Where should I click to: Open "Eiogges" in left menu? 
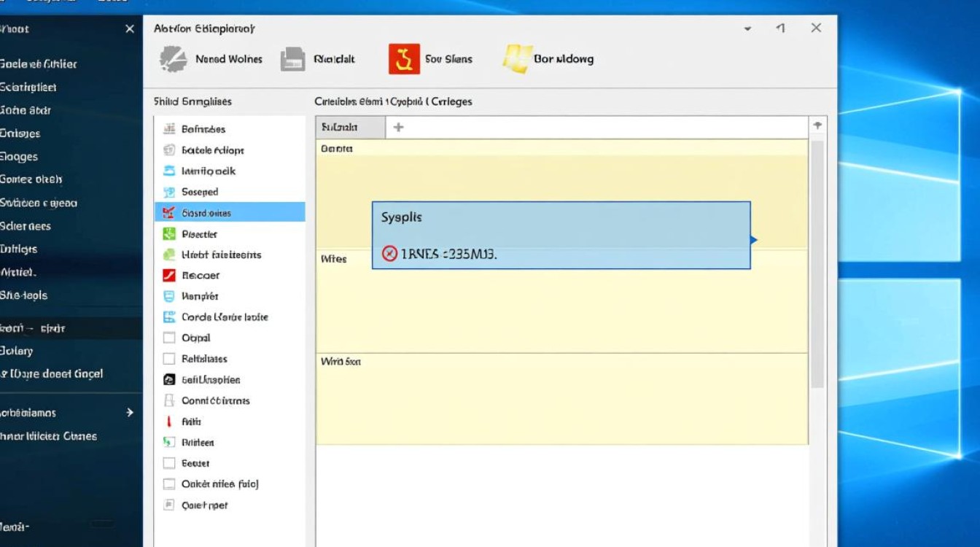click(19, 157)
